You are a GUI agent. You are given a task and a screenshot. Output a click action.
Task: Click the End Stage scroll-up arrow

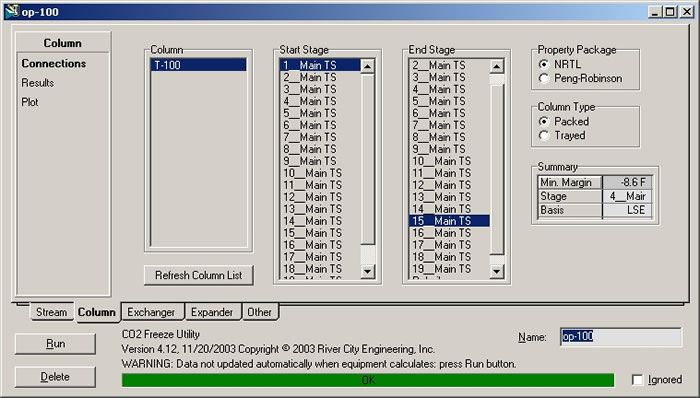496,66
